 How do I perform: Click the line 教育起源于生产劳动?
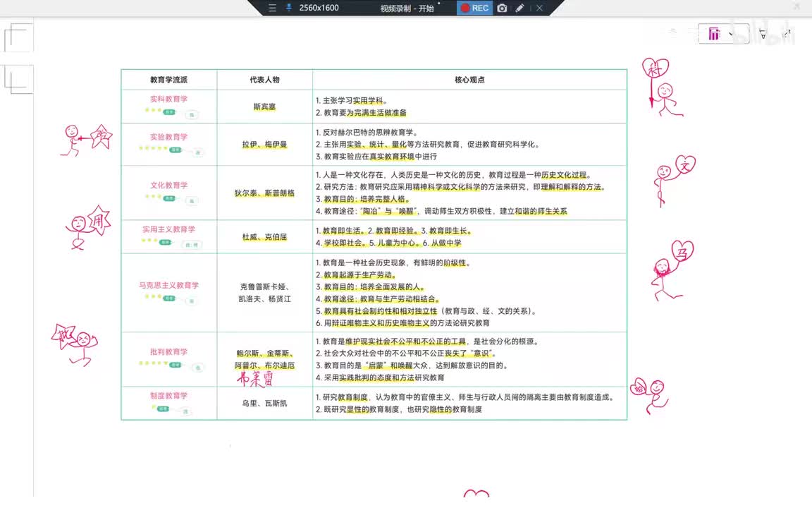[356, 274]
